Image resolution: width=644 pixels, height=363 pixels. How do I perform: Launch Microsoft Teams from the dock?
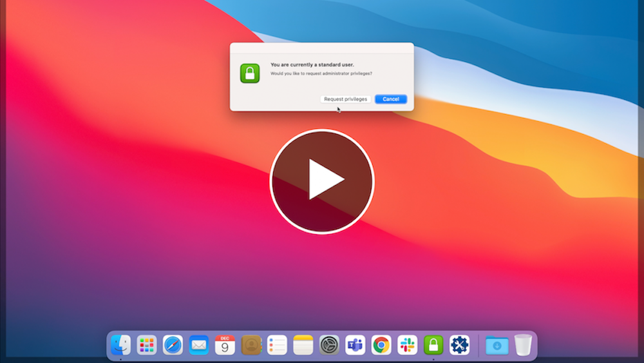(355, 345)
